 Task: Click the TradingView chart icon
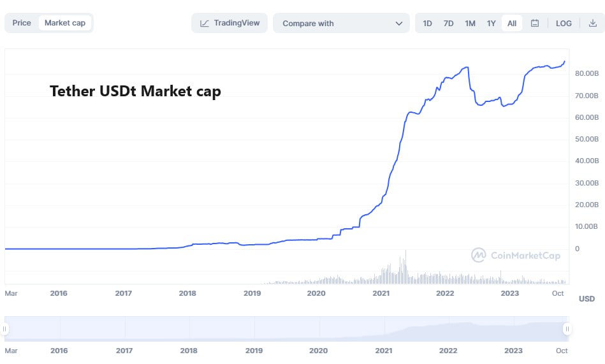coord(205,23)
